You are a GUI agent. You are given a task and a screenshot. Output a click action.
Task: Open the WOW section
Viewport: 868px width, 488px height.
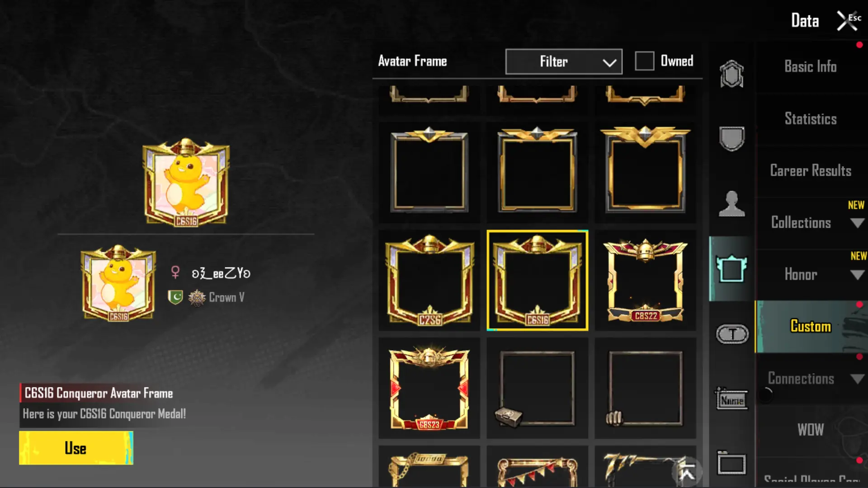(x=811, y=430)
